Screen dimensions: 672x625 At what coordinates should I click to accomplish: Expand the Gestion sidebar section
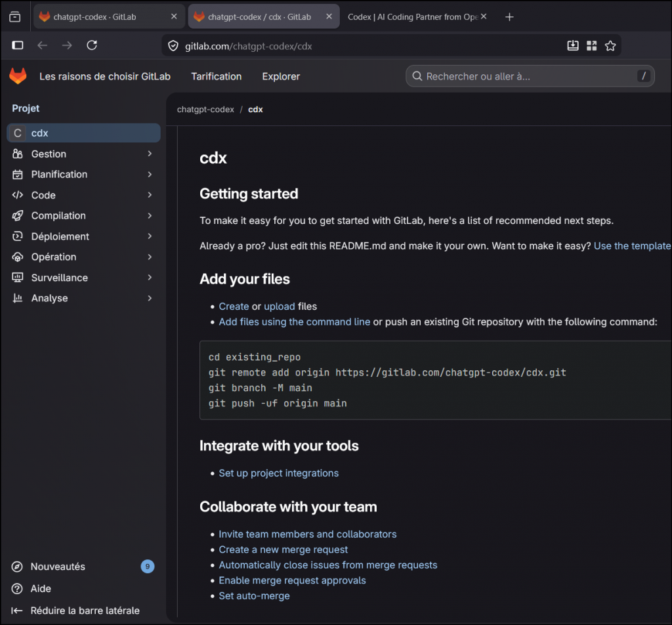pos(83,154)
